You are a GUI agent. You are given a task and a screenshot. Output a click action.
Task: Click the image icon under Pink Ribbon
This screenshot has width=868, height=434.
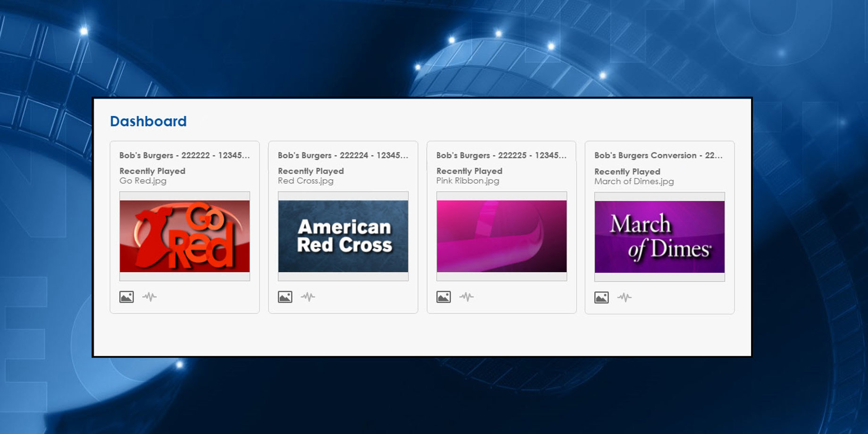coord(443,297)
